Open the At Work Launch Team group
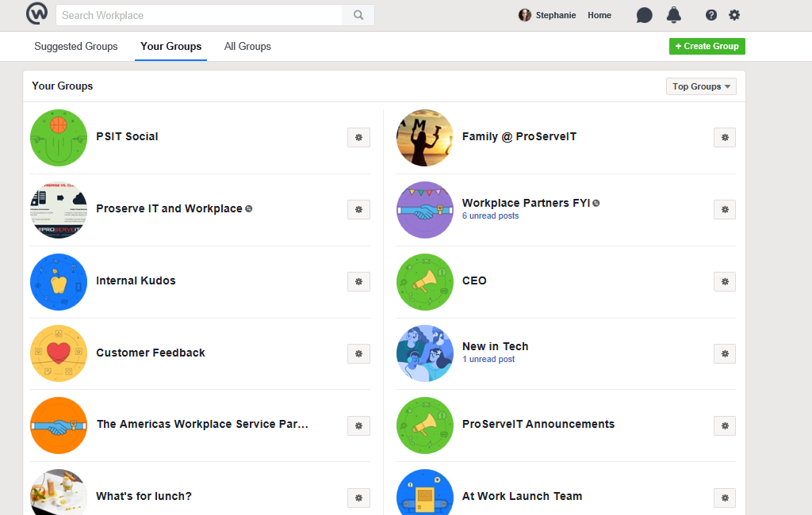812x515 pixels. click(x=522, y=496)
